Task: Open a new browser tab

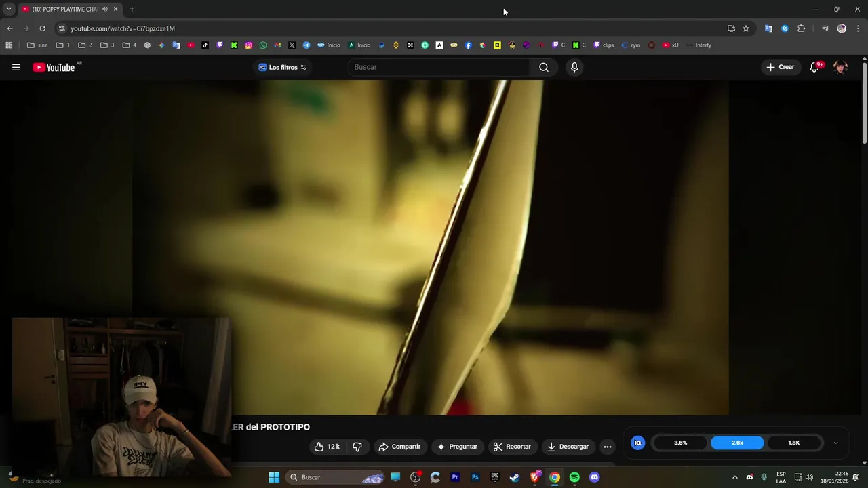Action: [x=132, y=9]
